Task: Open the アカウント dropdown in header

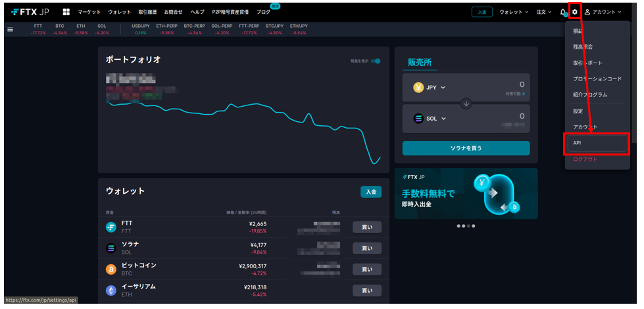Action: (x=603, y=12)
